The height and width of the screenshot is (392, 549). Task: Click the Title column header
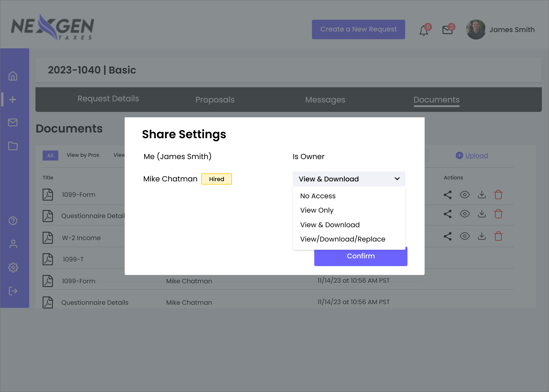click(48, 178)
